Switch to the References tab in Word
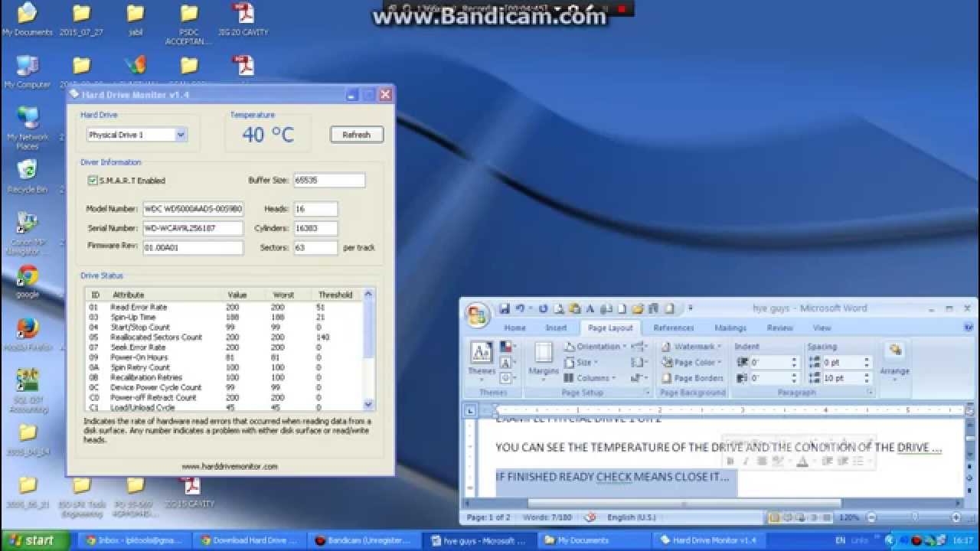Image resolution: width=980 pixels, height=551 pixels. pyautogui.click(x=674, y=328)
